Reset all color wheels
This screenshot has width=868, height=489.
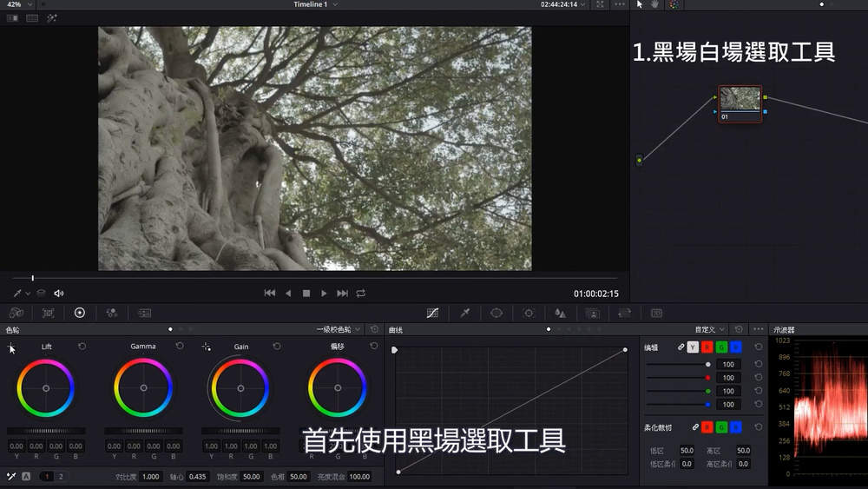375,329
